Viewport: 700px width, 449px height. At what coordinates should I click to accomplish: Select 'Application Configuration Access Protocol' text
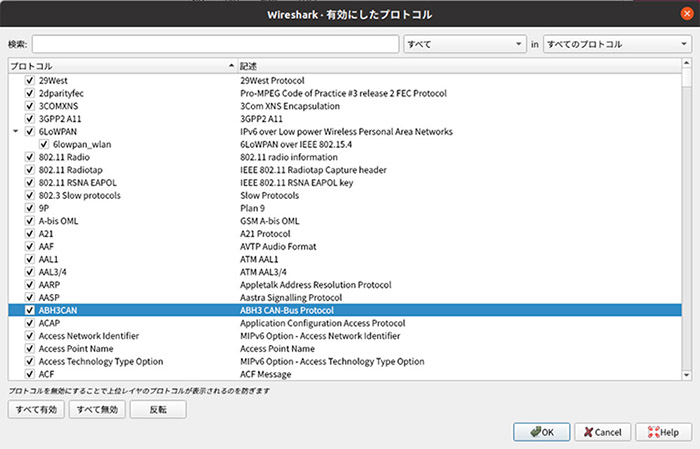pos(323,323)
